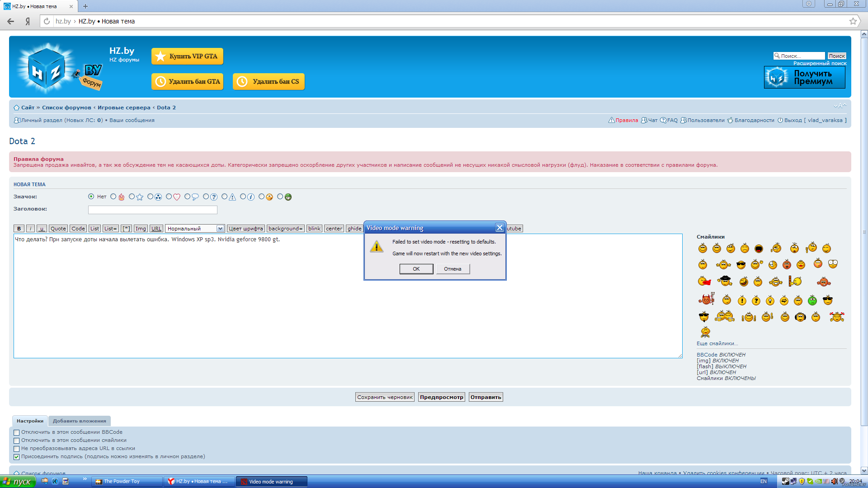Insert the green-faced smiley
Viewport: 868px width, 488px height.
pos(812,300)
